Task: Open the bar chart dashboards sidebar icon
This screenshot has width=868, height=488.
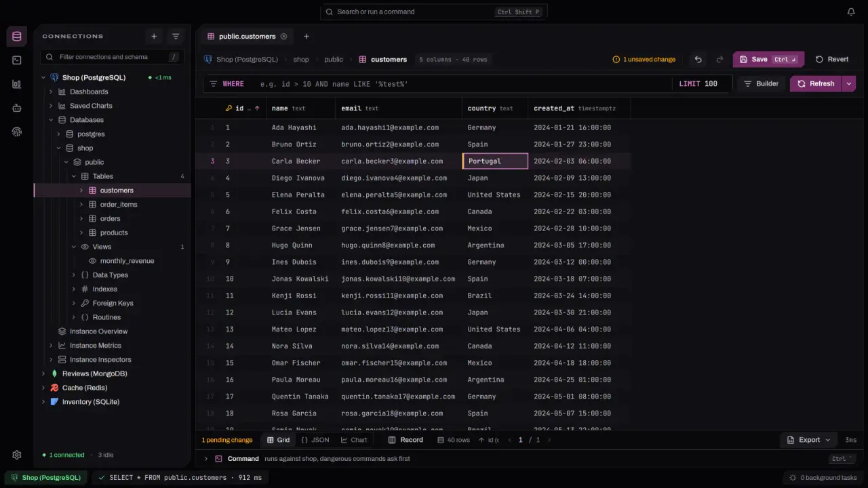Action: pos(17,84)
